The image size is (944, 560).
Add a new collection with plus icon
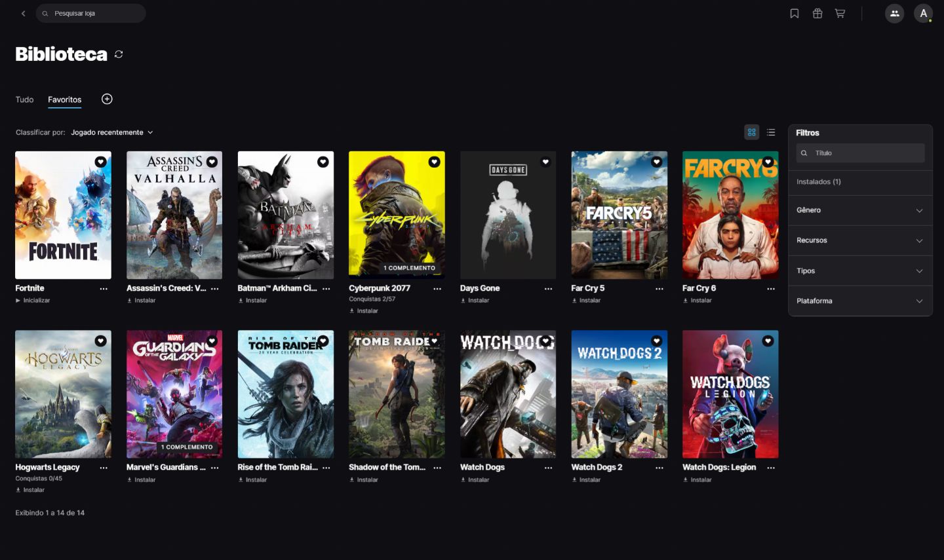(x=107, y=99)
